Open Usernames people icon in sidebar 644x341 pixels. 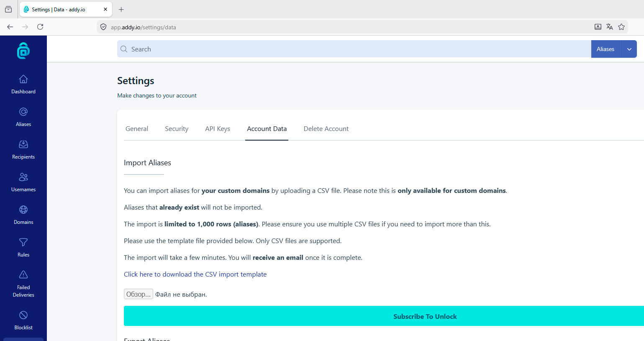click(23, 177)
